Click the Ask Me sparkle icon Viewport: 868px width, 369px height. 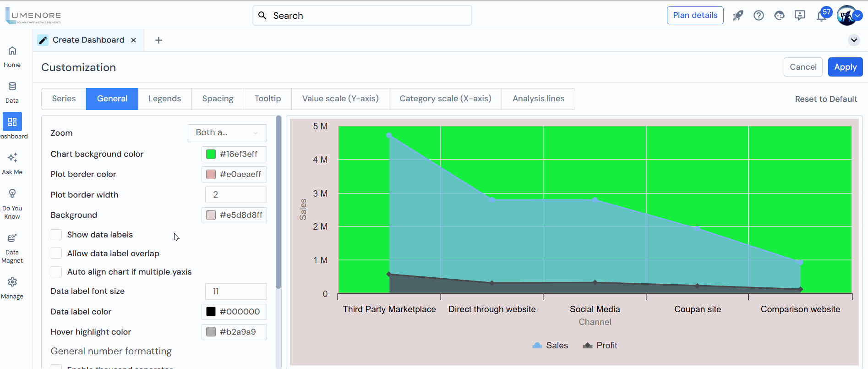pos(12,158)
